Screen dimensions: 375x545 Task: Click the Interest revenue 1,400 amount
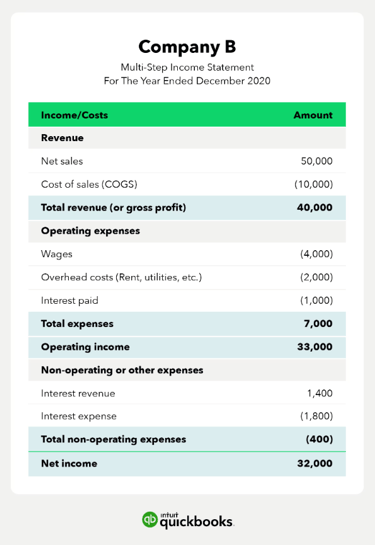pos(320,393)
